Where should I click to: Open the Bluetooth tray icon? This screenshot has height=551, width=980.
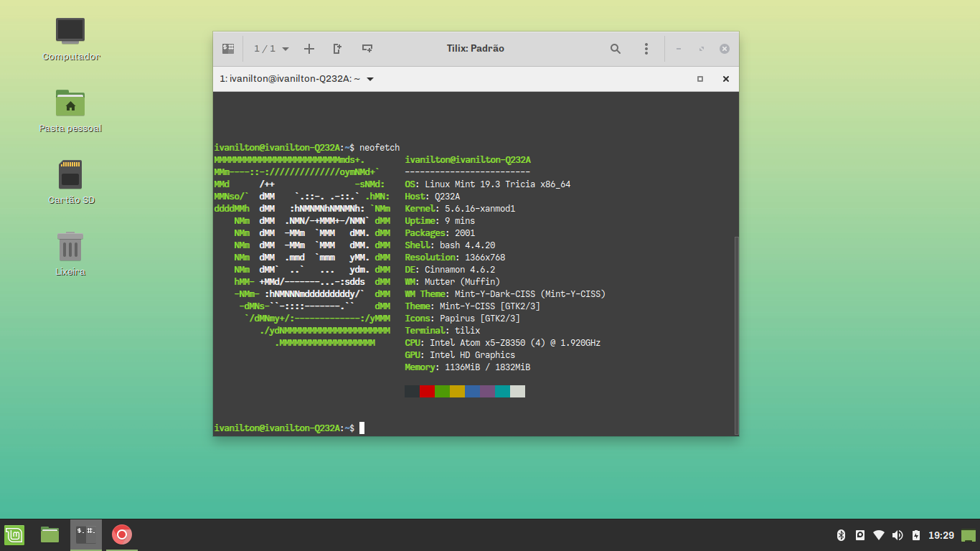(x=841, y=535)
